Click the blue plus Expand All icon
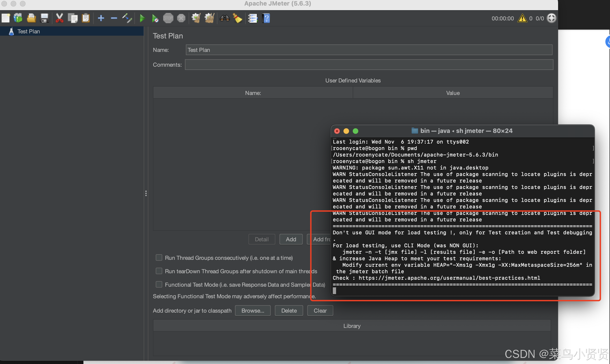 click(x=101, y=18)
